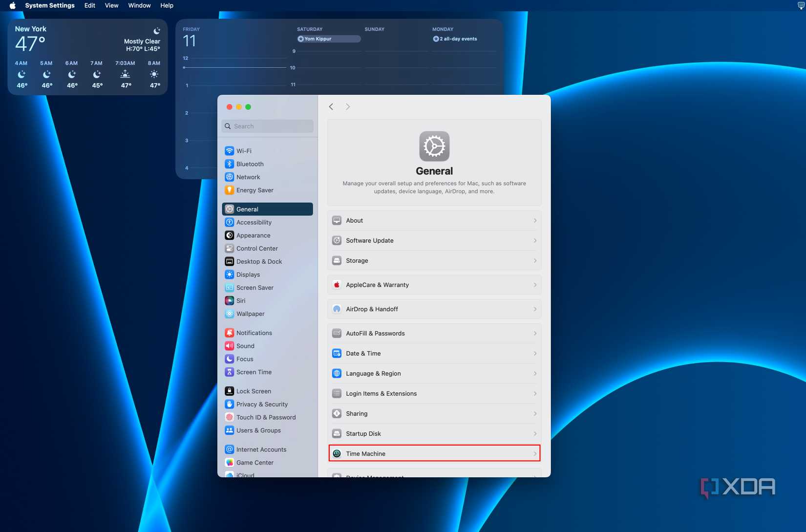The height and width of the screenshot is (532, 806).
Task: Select the Network globe icon
Action: pos(229,177)
